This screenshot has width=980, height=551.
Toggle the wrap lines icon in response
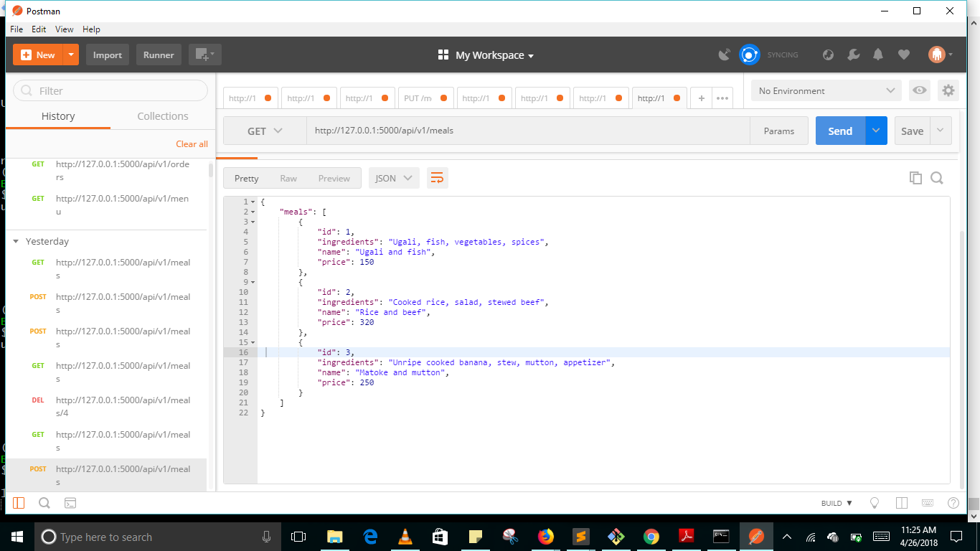pos(438,178)
